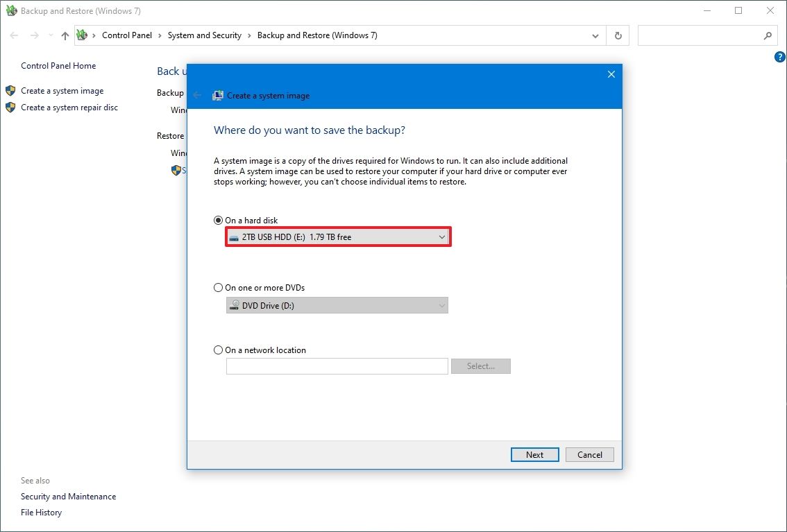
Task: Open the 2TB USB HDD (E:) drive dropdown
Action: [338, 237]
